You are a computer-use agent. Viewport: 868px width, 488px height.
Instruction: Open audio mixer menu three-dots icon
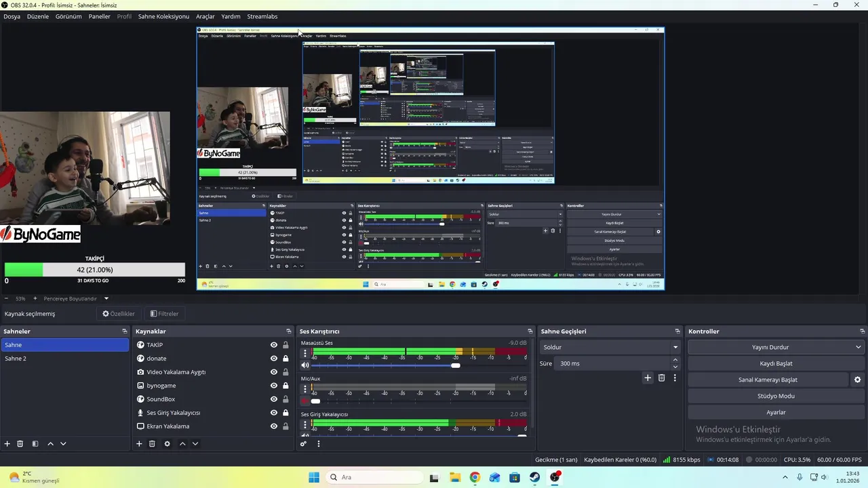point(318,444)
